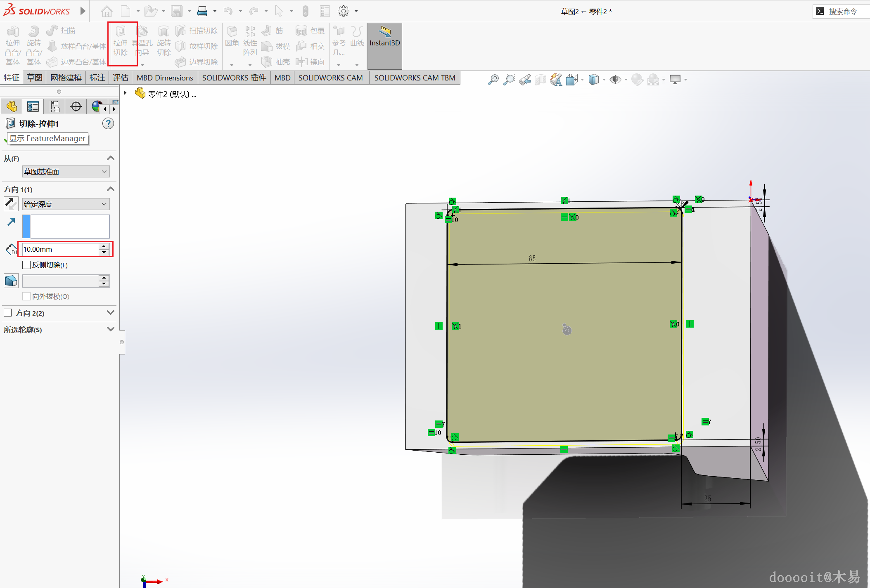Image resolution: width=870 pixels, height=588 pixels.
Task: Click the draft on/off icon
Action: point(11,281)
